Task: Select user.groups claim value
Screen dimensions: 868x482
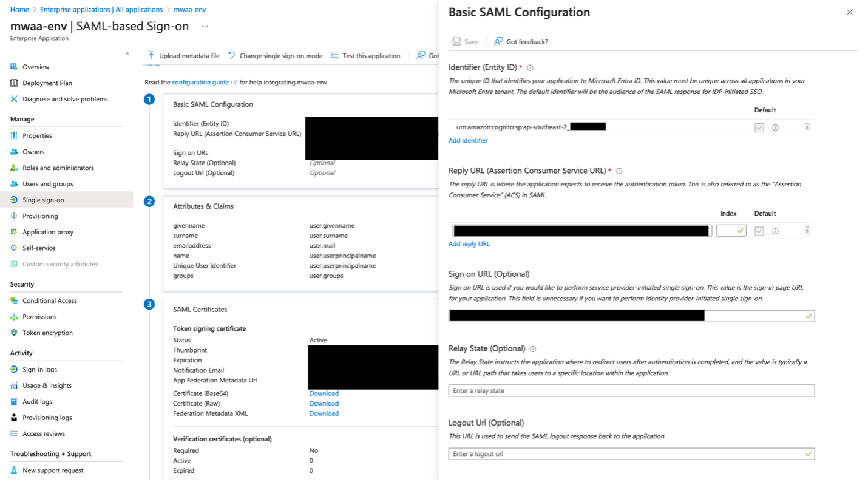Action: [327, 276]
